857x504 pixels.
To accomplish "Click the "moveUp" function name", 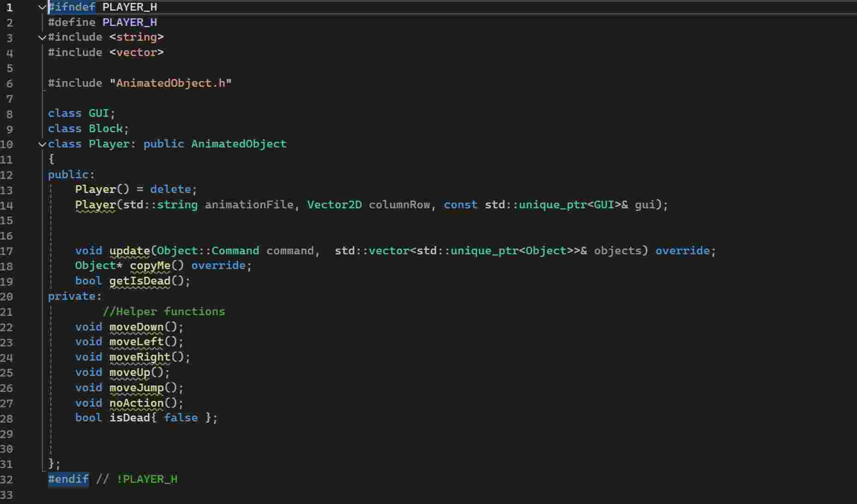I will coord(130,372).
